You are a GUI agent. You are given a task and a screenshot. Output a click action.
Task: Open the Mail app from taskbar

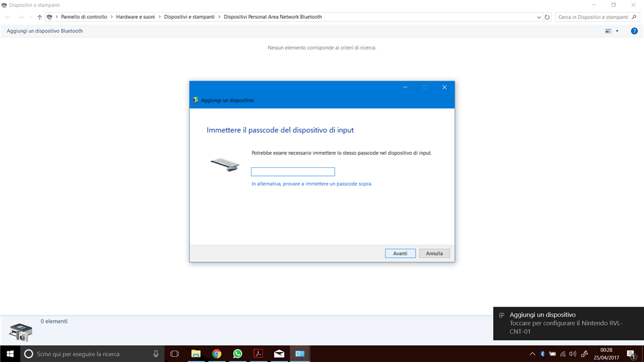coord(279,354)
